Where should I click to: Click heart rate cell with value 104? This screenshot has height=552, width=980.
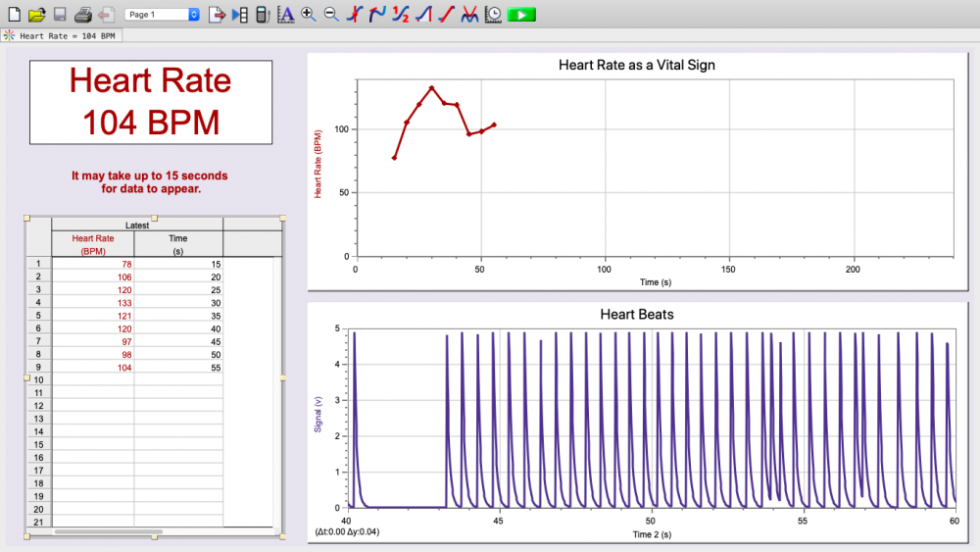pos(92,368)
